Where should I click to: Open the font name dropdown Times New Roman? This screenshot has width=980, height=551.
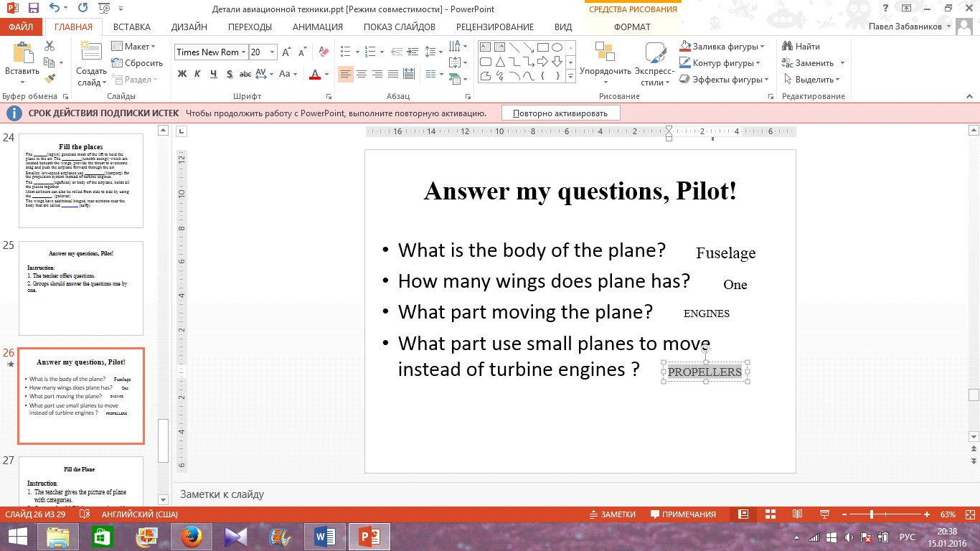(x=209, y=52)
